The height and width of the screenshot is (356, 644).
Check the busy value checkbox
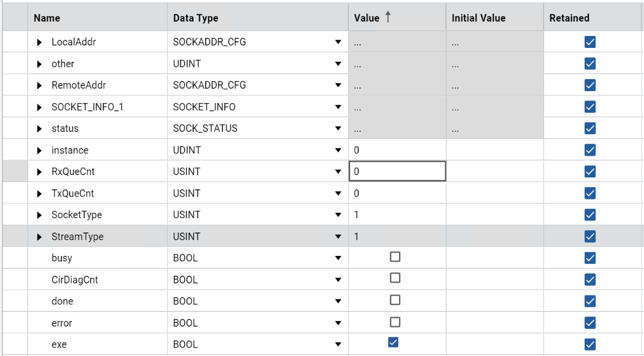click(x=395, y=257)
